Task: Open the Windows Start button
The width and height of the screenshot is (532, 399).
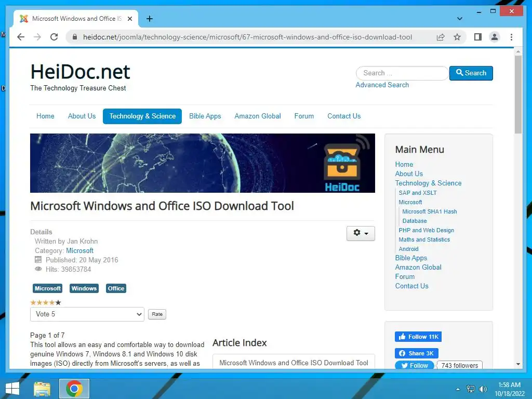Action: click(12, 389)
